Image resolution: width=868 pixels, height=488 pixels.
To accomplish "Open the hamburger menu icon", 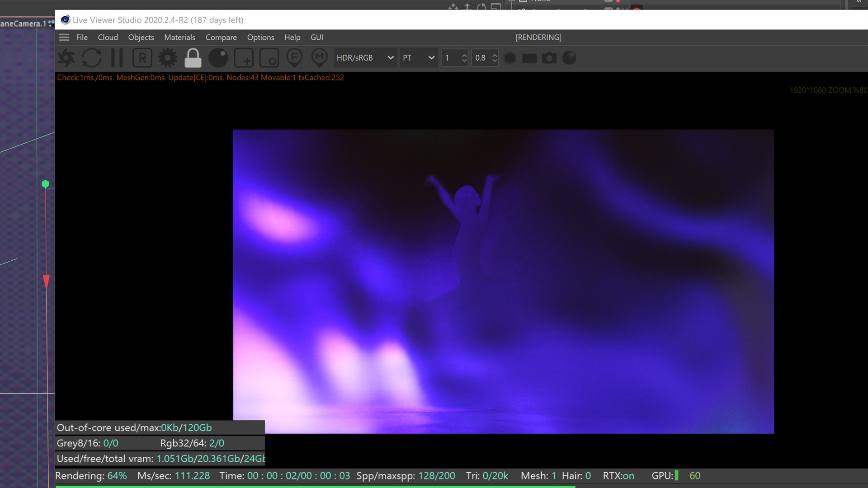I will (x=64, y=38).
